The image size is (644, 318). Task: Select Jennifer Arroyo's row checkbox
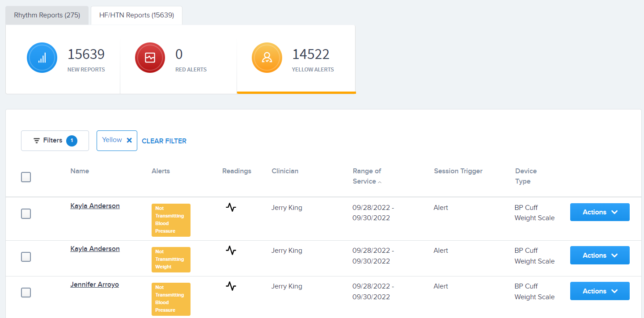pyautogui.click(x=25, y=293)
